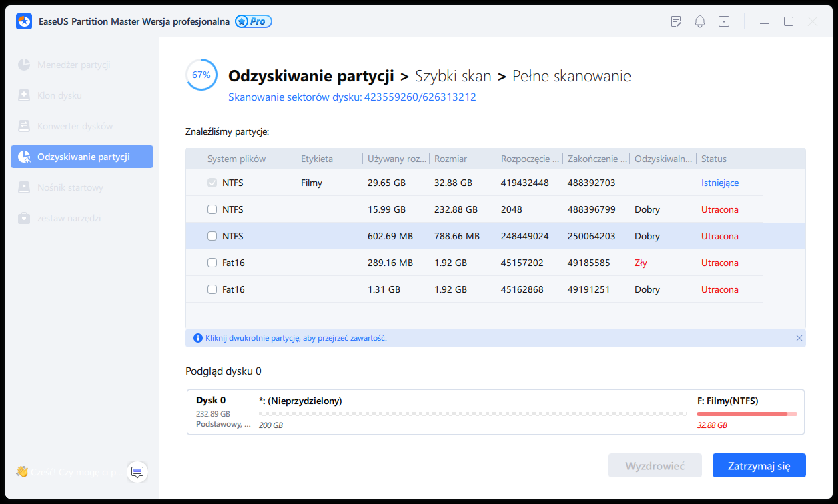The width and height of the screenshot is (838, 504).
Task: Check the 788.66 MB NTFS partition checkbox
Action: 212,236
